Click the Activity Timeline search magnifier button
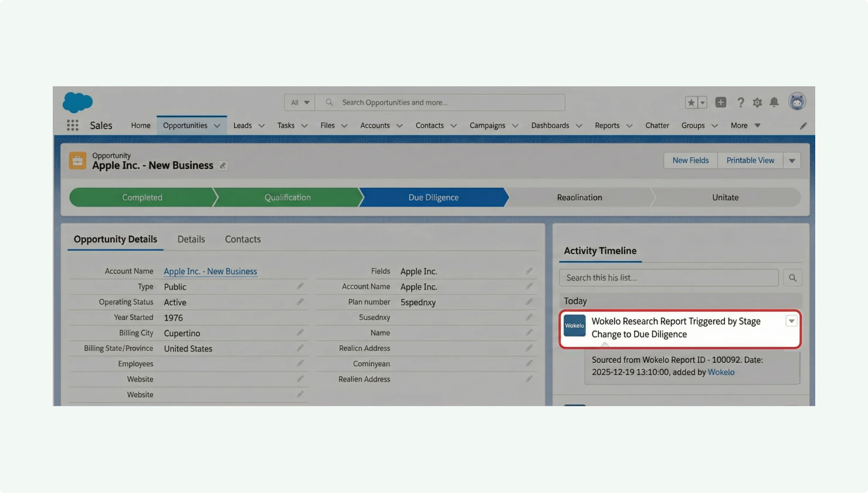Viewport: 868px width, 493px height. [792, 278]
